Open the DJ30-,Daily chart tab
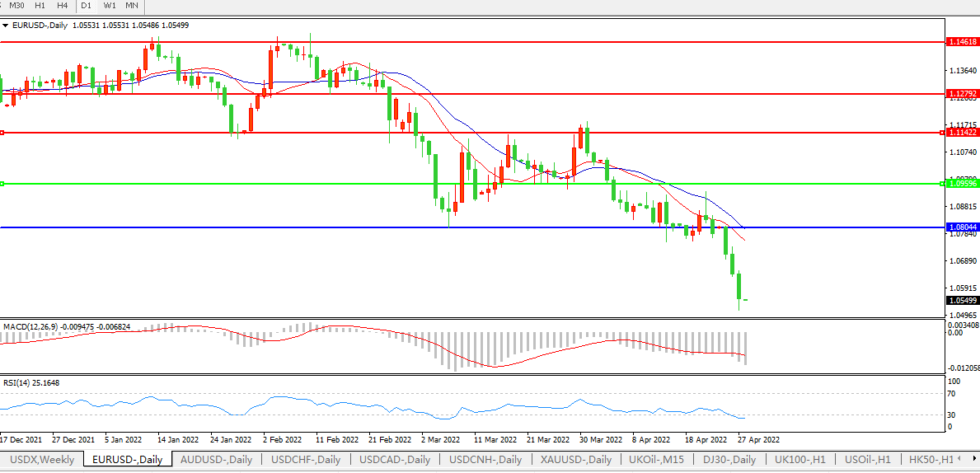Viewport: 980px width, 473px height. 729,459
